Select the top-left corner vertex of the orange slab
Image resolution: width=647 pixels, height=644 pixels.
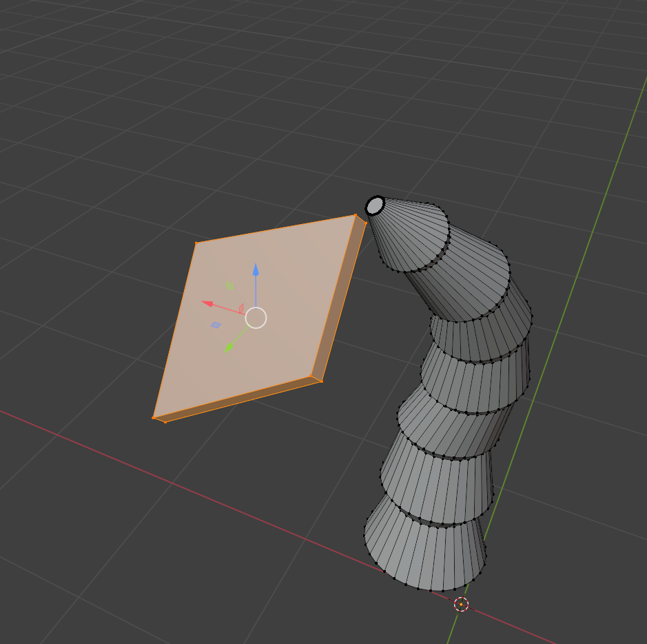(196, 243)
